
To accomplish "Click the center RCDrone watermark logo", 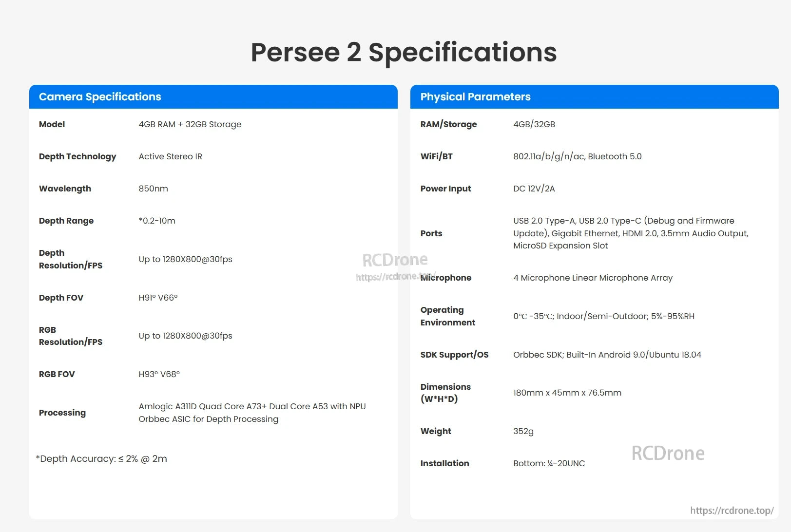I will pyautogui.click(x=395, y=260).
